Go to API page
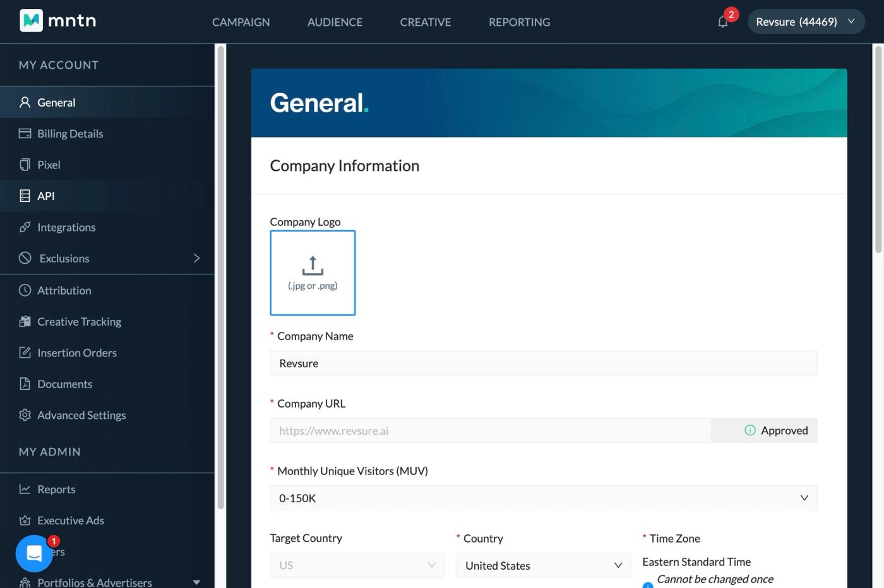884x588 pixels. [107, 196]
